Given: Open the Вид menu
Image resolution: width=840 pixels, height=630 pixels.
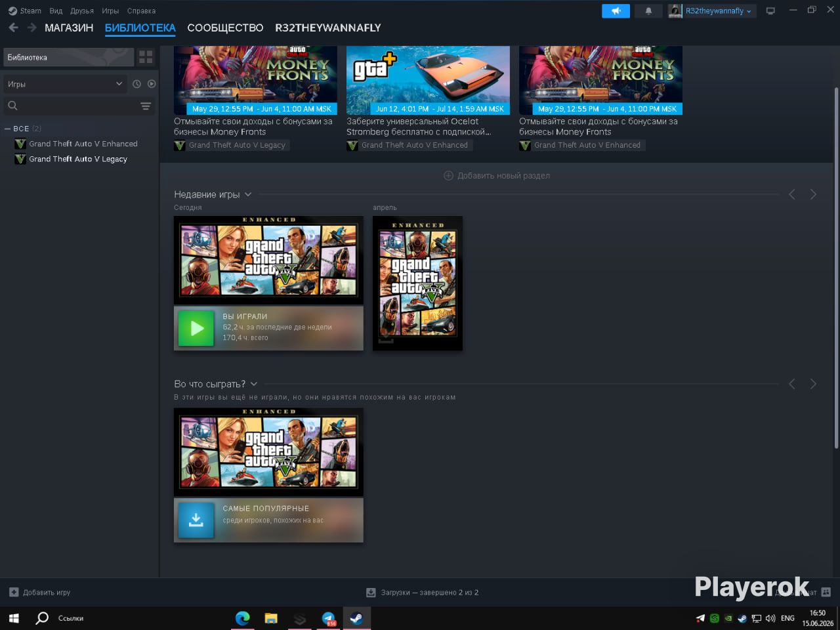Looking at the screenshot, I should (x=56, y=10).
